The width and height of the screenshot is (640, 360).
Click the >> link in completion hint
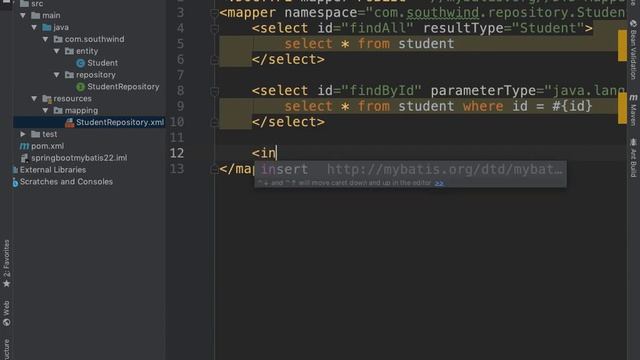439,183
